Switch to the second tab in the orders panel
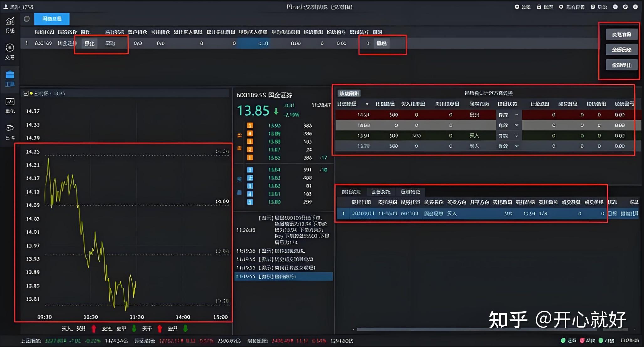Viewport: 644px width, 347px height. tap(380, 192)
